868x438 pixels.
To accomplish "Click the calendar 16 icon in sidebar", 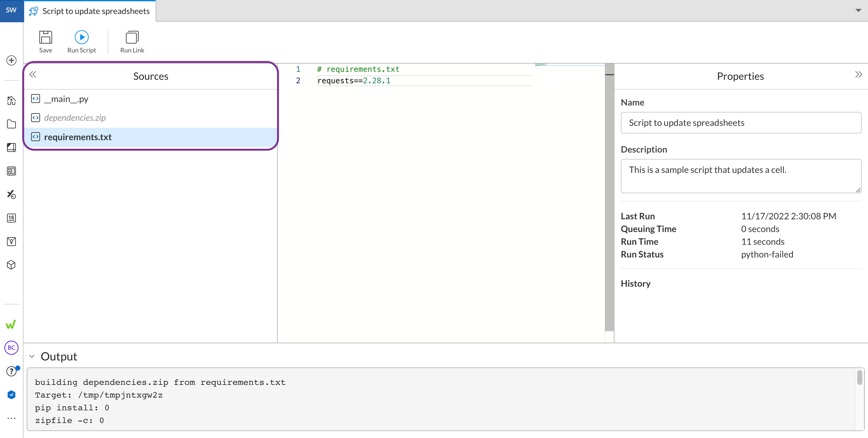I will (11, 218).
